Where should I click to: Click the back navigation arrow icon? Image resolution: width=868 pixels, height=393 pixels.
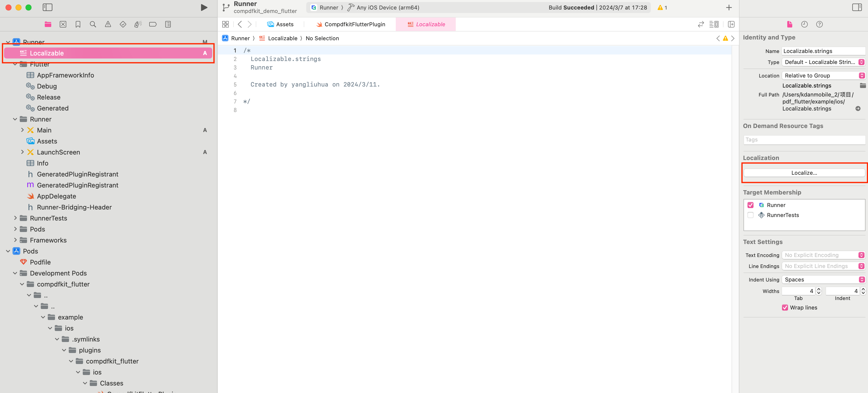click(x=240, y=24)
